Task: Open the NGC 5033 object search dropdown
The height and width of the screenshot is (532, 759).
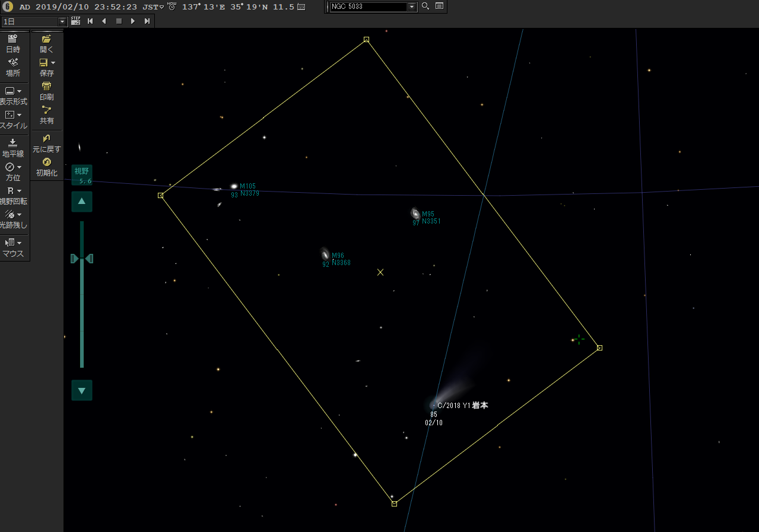Action: [x=412, y=7]
